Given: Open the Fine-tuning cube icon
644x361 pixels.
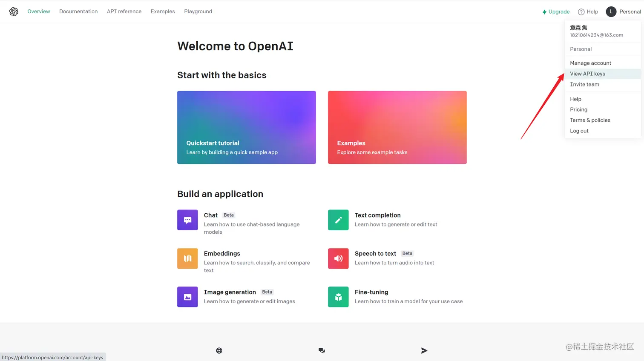Looking at the screenshot, I should pyautogui.click(x=338, y=297).
